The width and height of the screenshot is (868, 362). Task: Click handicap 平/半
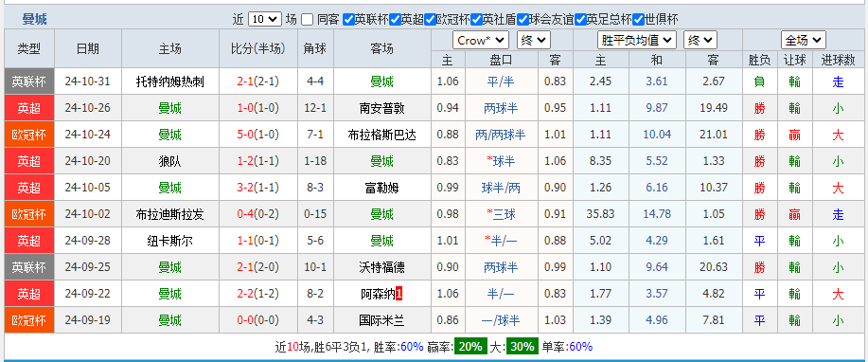501,82
